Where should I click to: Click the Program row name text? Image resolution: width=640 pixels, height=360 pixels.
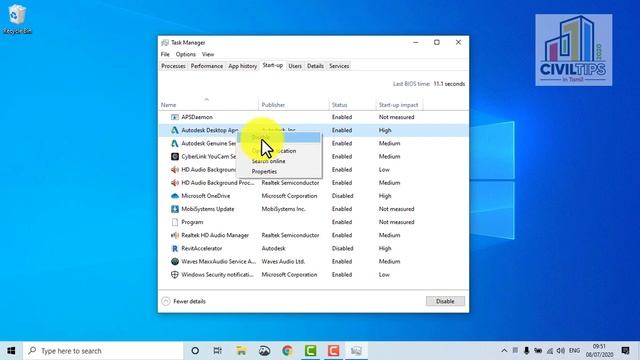(x=192, y=222)
